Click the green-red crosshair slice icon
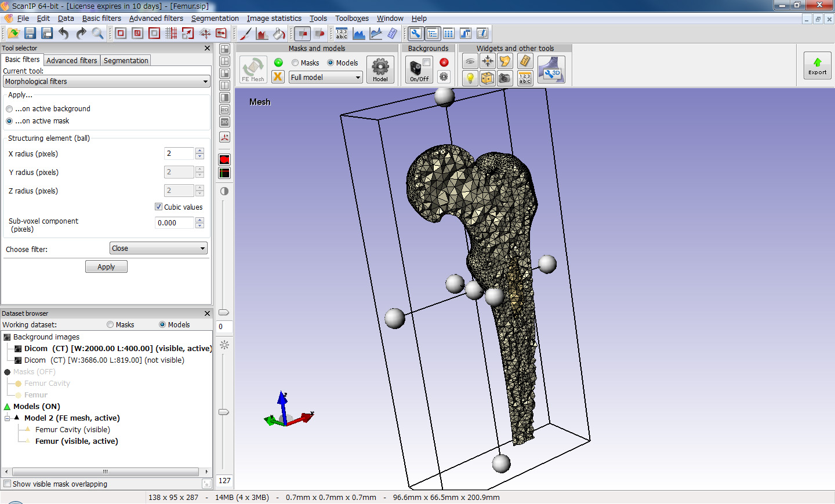 (224, 173)
